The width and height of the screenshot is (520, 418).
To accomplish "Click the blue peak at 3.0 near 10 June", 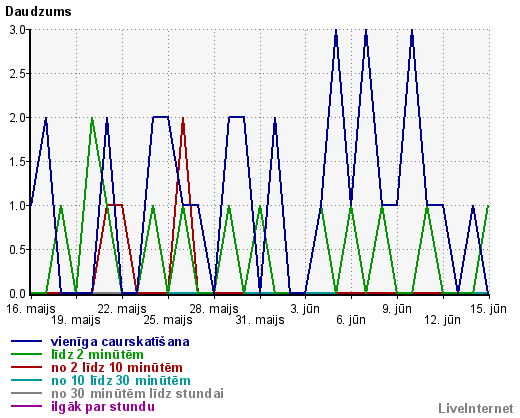I will click(412, 31).
